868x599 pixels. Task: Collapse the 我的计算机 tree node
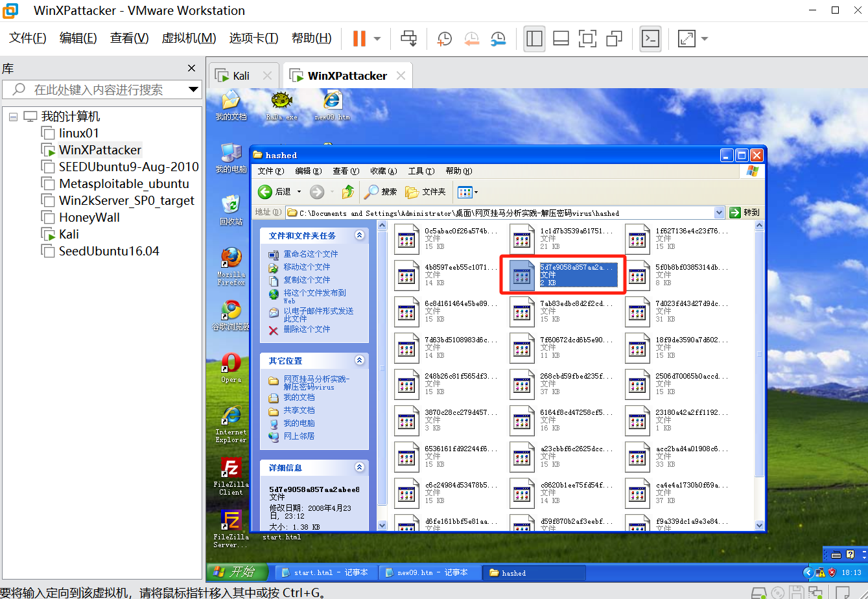click(x=13, y=117)
